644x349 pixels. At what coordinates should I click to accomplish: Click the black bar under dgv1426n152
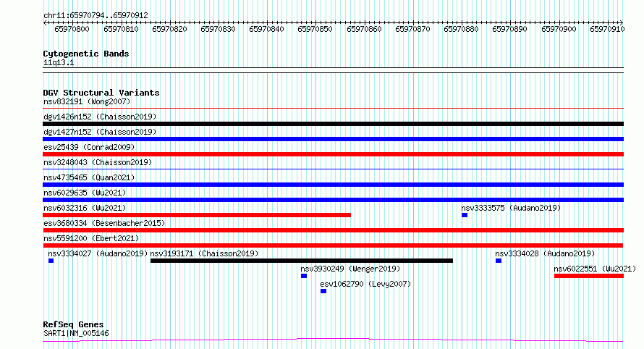[x=333, y=124]
